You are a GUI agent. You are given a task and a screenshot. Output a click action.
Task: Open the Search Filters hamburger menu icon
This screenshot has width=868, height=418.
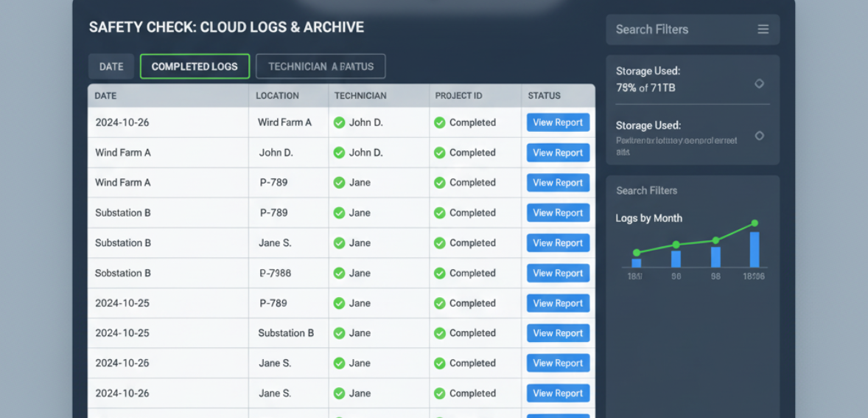pyautogui.click(x=763, y=29)
